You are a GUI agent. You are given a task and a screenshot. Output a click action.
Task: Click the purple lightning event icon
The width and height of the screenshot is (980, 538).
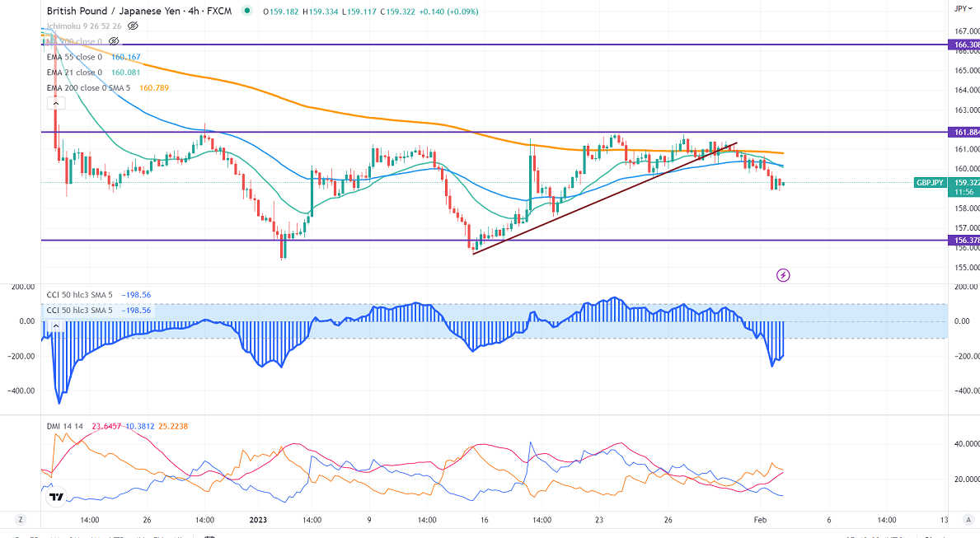(x=783, y=274)
